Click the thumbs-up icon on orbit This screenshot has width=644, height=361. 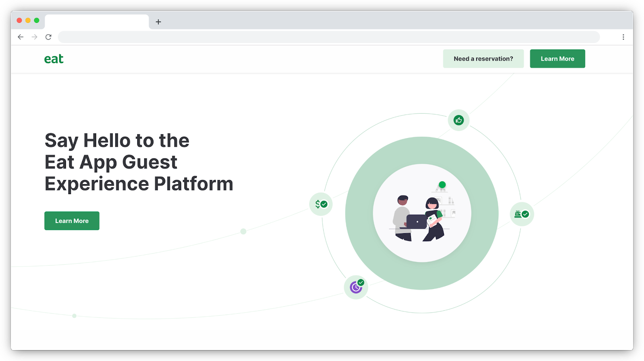459,120
